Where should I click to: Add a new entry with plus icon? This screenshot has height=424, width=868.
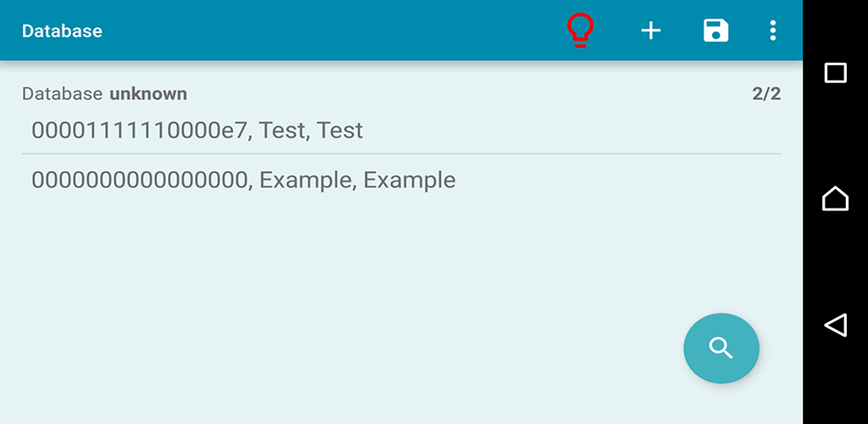coord(651,31)
